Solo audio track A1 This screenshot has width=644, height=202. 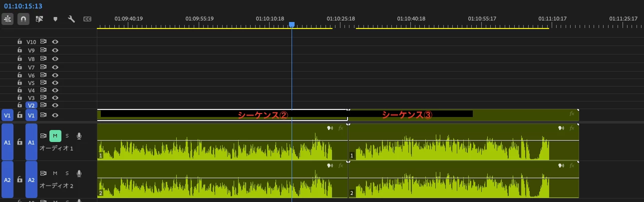pos(67,136)
